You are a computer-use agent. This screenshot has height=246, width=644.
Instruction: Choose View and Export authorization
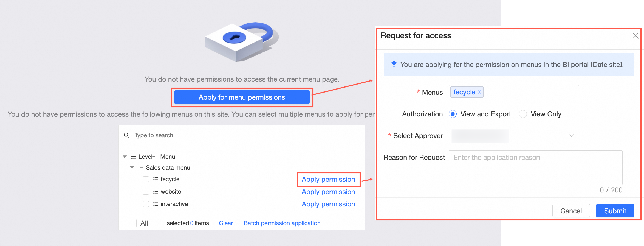point(453,114)
